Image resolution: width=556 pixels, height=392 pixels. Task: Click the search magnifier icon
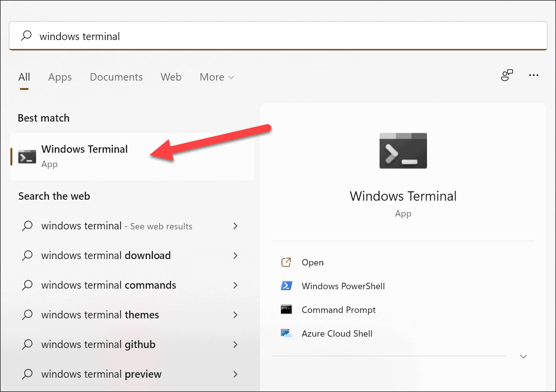[x=26, y=36]
